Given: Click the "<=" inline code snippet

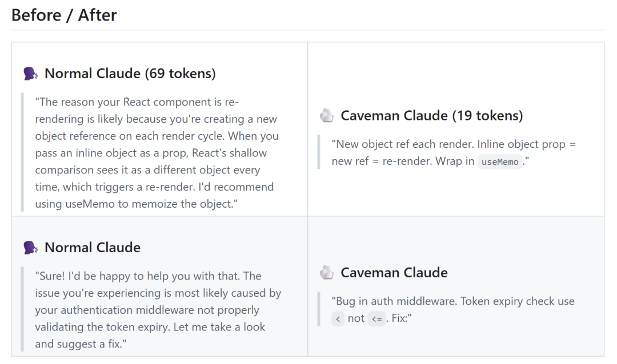Looking at the screenshot, I should (x=376, y=319).
